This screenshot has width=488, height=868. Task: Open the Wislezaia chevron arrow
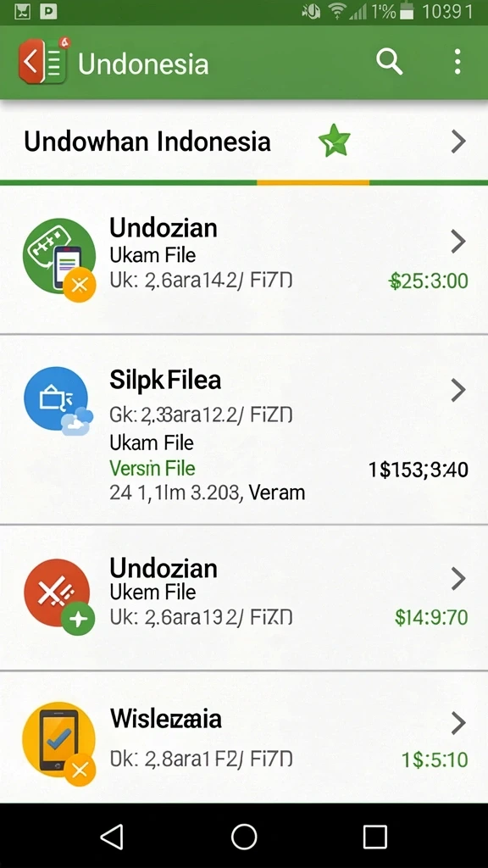458,723
